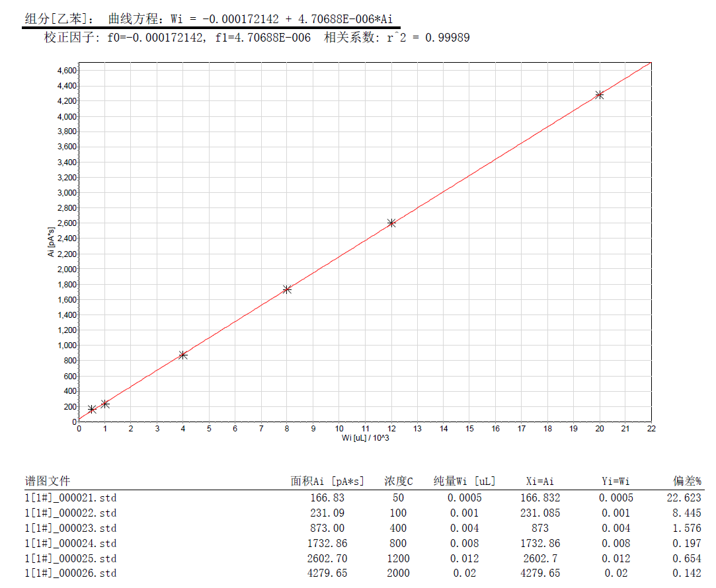Click the Wi [uL] / 10^3 axis label
Image resolution: width=716 pixels, height=588 pixels.
(365, 438)
